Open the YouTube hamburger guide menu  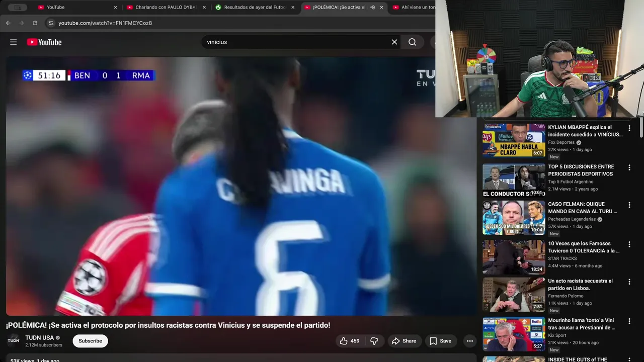click(x=14, y=42)
